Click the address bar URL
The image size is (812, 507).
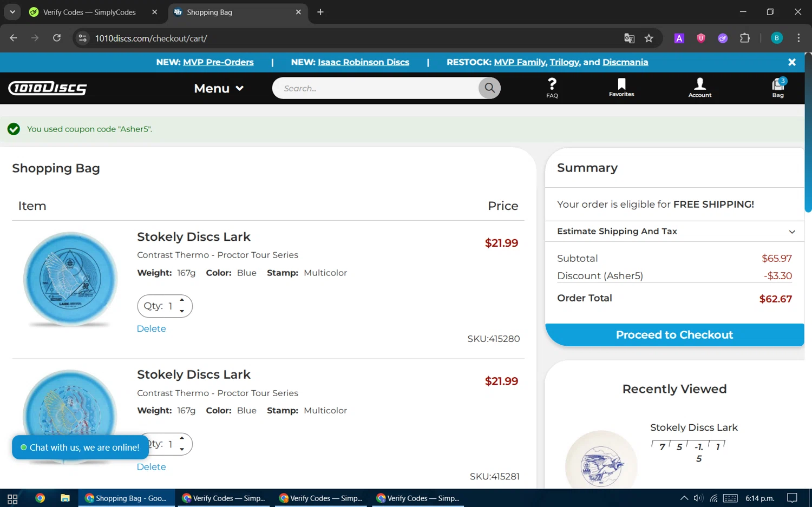(151, 38)
